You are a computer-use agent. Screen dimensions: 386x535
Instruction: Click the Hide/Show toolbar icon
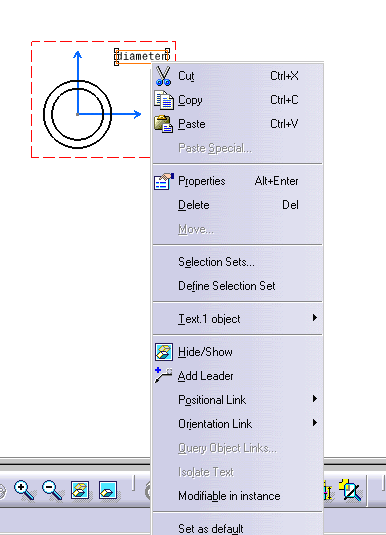coord(80,490)
